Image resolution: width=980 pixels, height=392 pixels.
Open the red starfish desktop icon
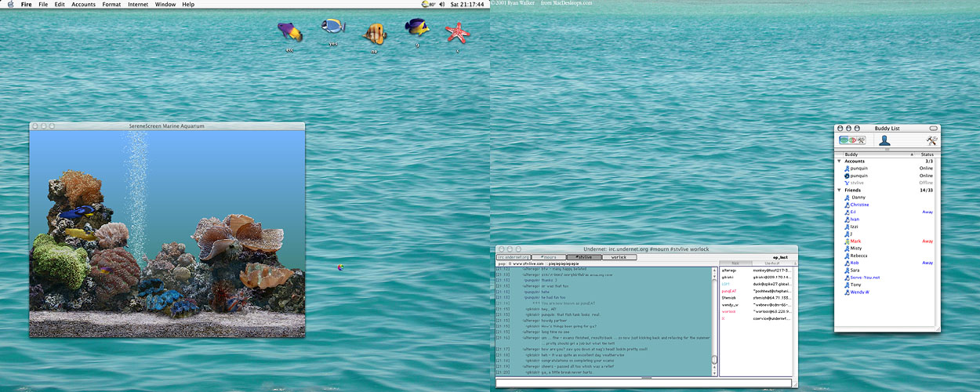pos(457,32)
